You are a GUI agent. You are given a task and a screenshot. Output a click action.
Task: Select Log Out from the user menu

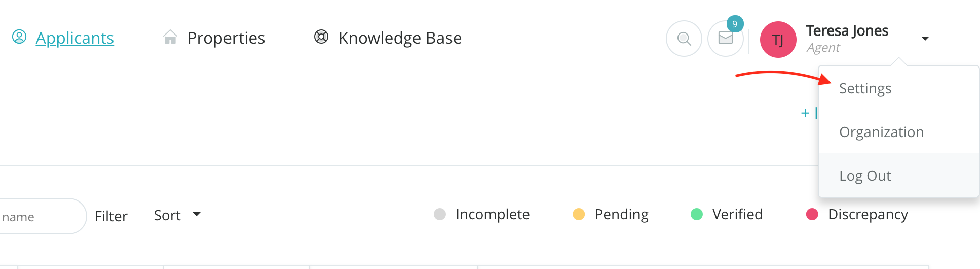[x=865, y=176]
